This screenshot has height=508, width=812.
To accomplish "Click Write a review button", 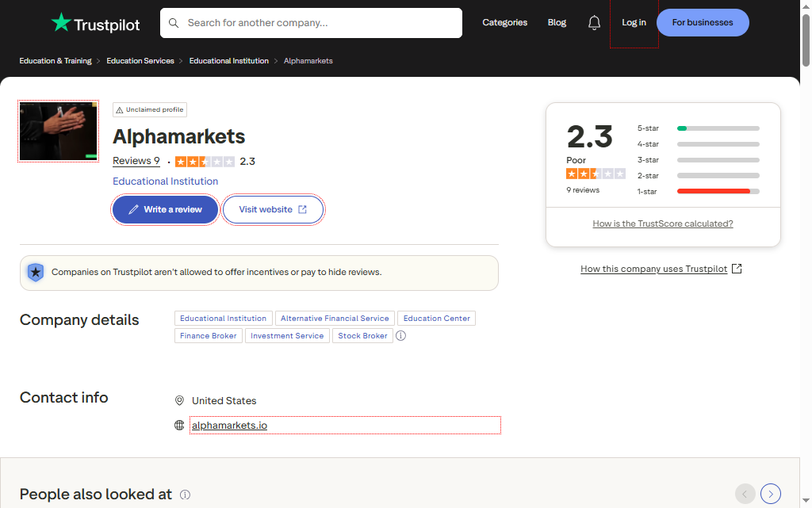I will (165, 209).
